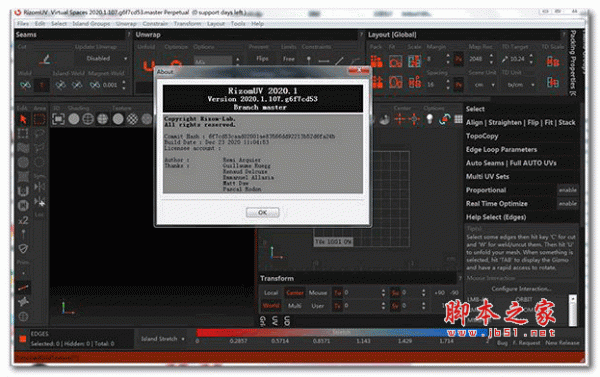Click the Bug link in status bar
The width and height of the screenshot is (600, 377).
point(502,343)
